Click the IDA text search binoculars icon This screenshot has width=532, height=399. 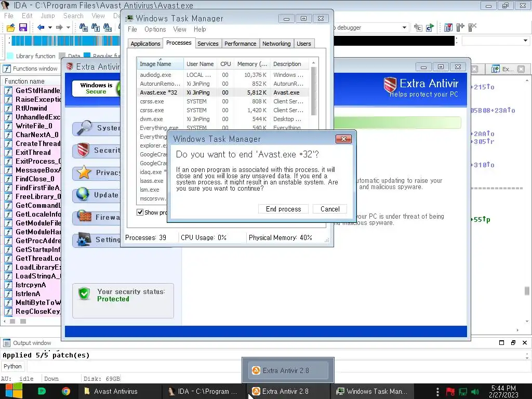point(96,28)
